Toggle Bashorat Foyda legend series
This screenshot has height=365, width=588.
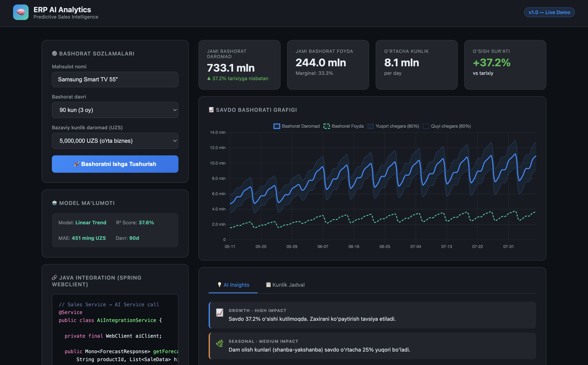tap(343, 126)
